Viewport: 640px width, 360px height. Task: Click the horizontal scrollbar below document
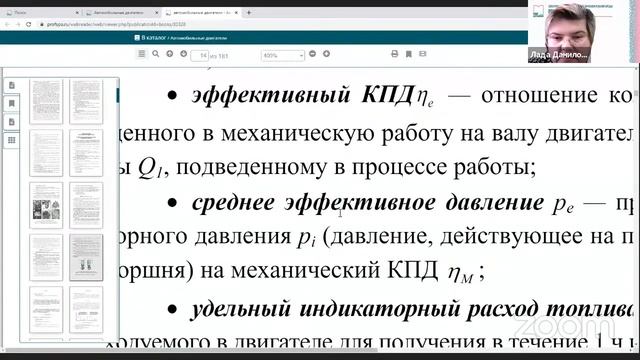click(x=190, y=350)
